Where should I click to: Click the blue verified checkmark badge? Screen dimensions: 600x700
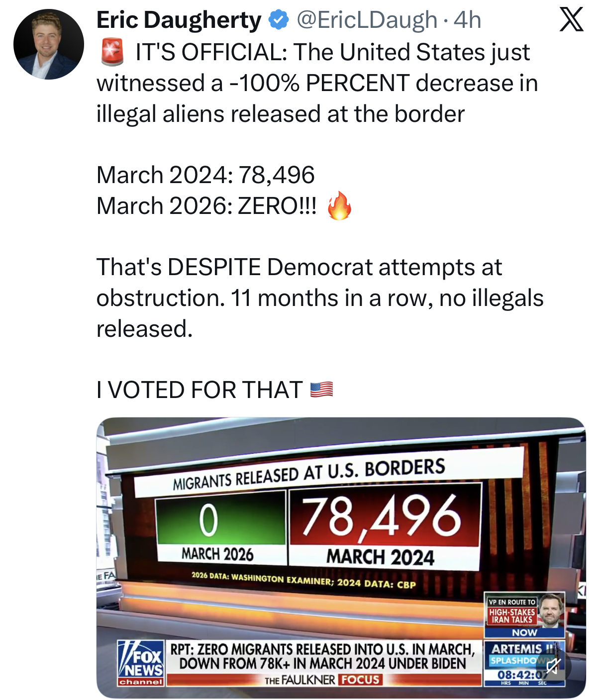point(279,20)
